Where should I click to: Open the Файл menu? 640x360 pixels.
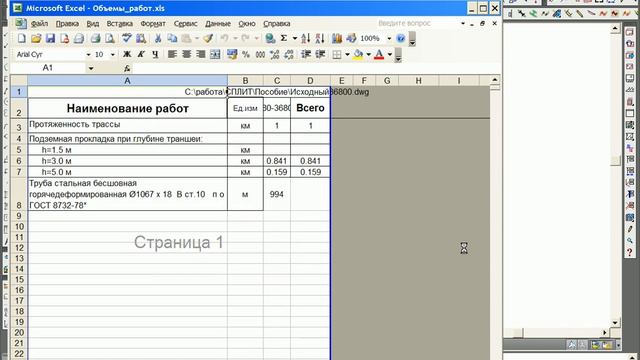click(x=39, y=24)
